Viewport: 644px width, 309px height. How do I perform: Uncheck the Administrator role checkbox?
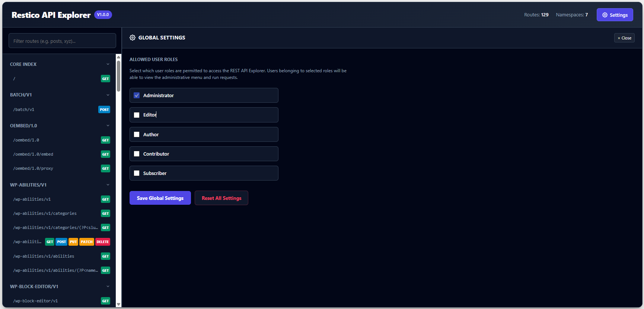point(137,95)
